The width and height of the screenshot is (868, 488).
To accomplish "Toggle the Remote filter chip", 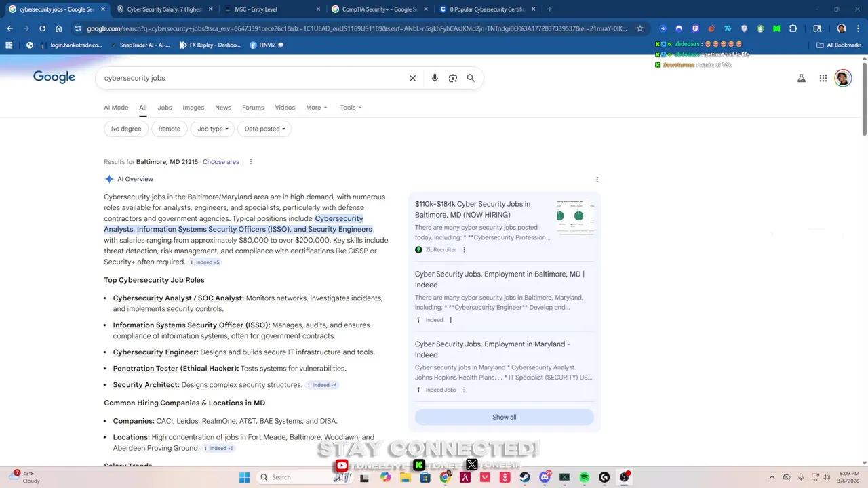I will click(x=170, y=129).
